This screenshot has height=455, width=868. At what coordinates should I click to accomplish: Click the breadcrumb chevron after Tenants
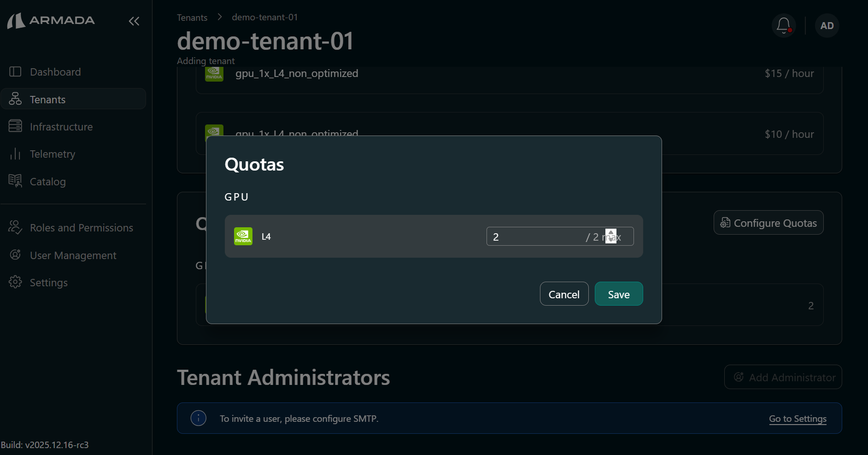tap(220, 17)
